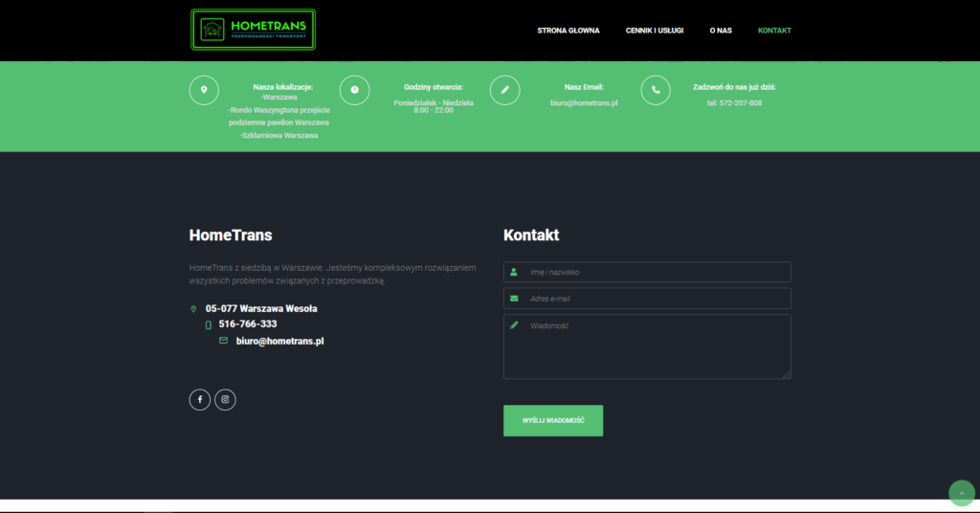The image size is (980, 513).
Task: Click the HomeTrans logo in header
Action: pos(253,30)
